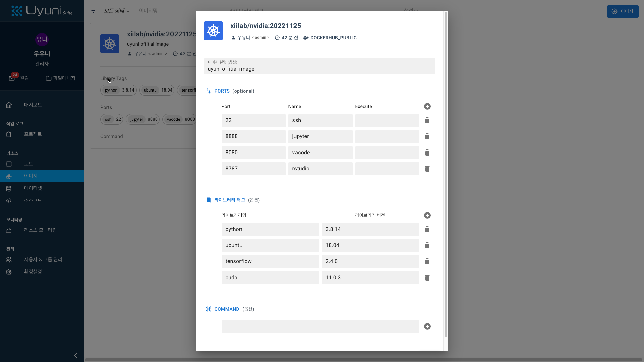The height and width of the screenshot is (362, 644).
Task: Remove the tensorflow library tag
Action: point(427,261)
